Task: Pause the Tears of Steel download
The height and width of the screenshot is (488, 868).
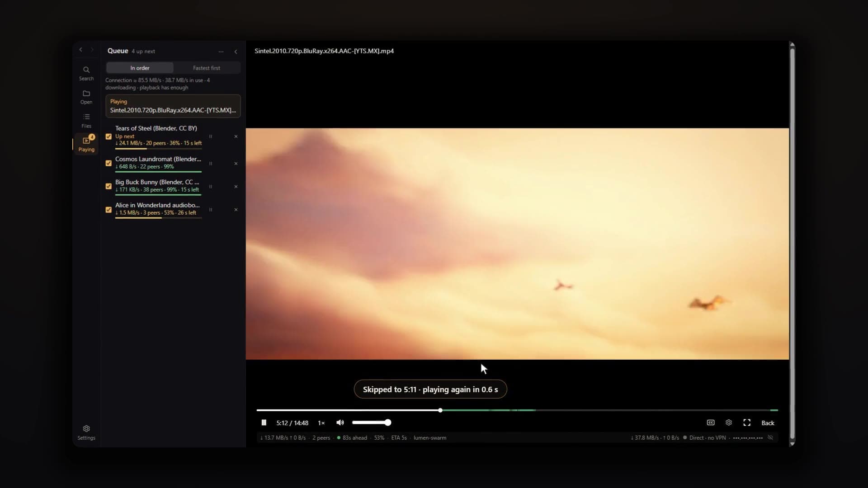Action: tap(210, 136)
